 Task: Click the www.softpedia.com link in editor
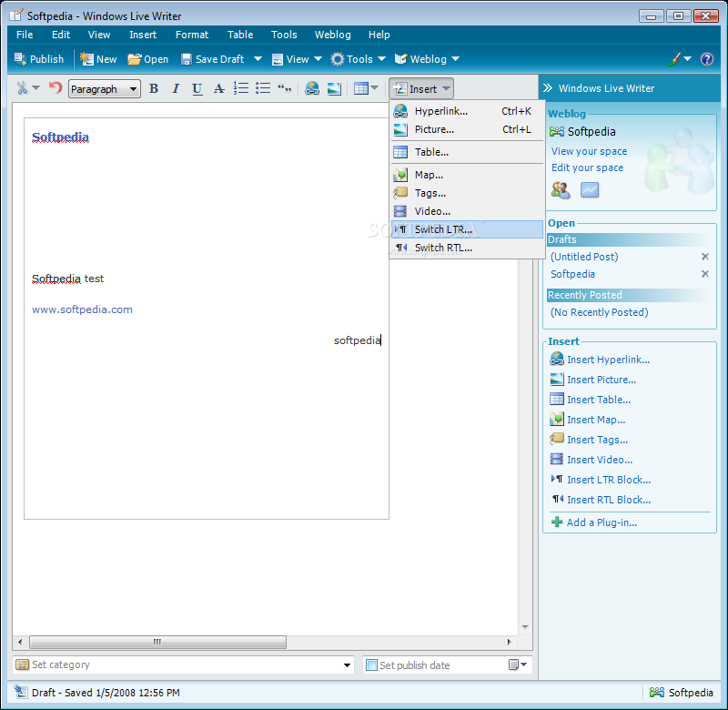tap(82, 309)
